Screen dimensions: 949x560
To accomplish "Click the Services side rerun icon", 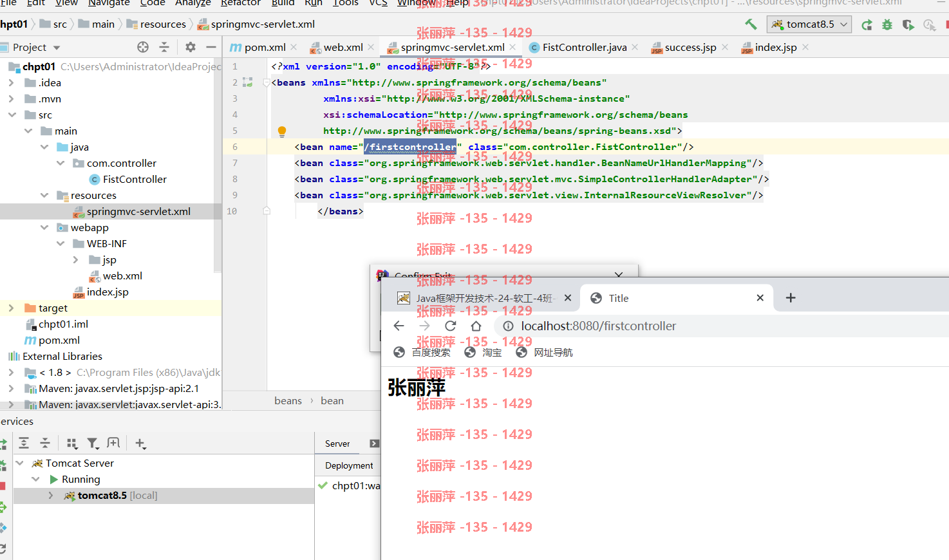I will click(3, 444).
